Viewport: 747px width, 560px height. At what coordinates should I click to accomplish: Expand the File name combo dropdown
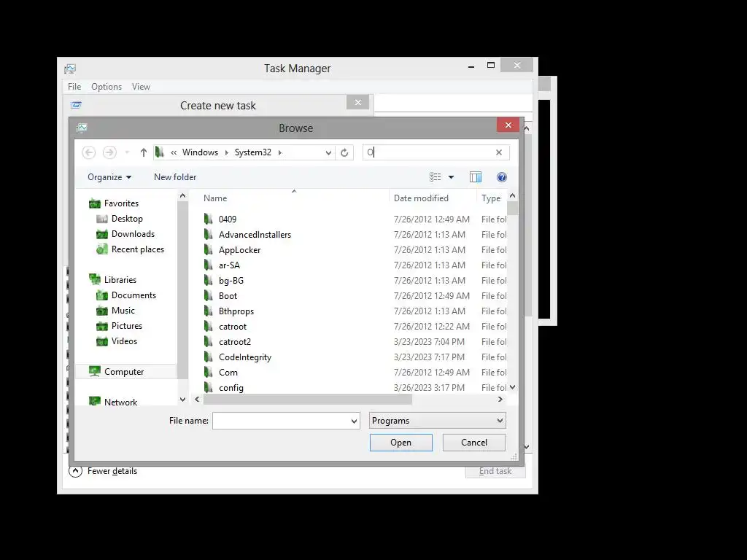354,421
